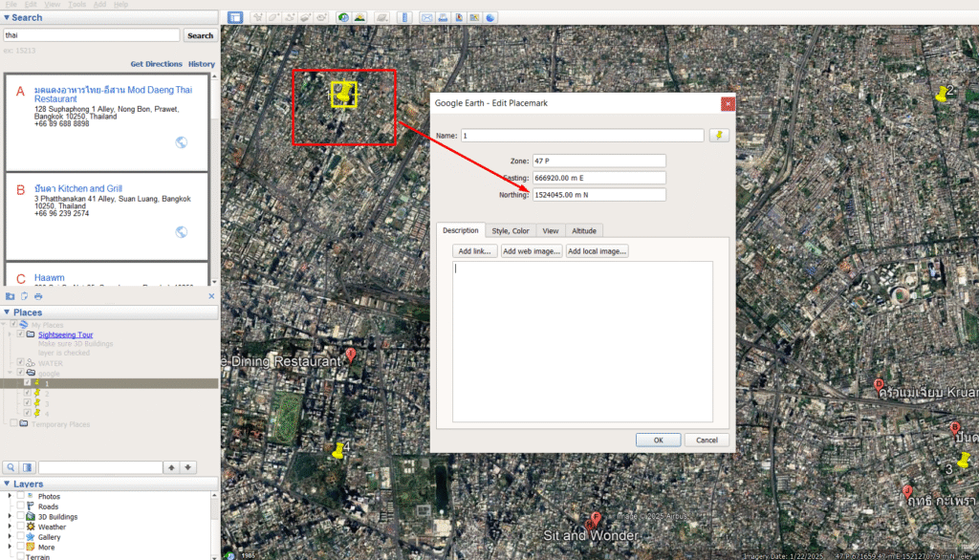Click the Search button
The image size is (979, 560).
[201, 35]
